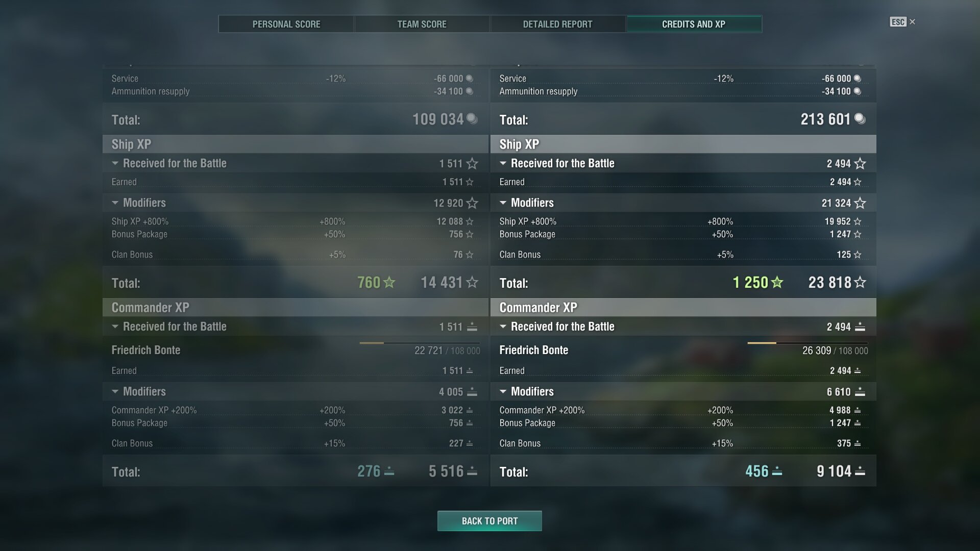Click the green star icon beside 1 250
This screenshot has width=980, height=551.
click(x=777, y=282)
